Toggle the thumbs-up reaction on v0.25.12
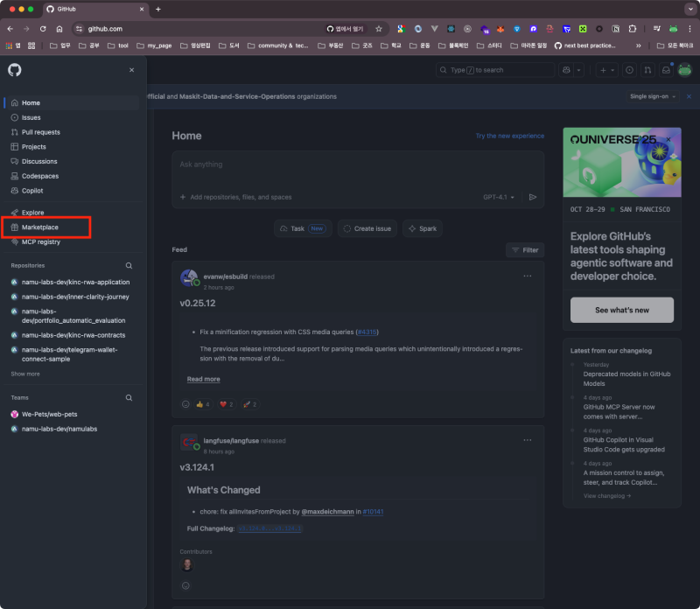The width and height of the screenshot is (700, 609). (204, 403)
